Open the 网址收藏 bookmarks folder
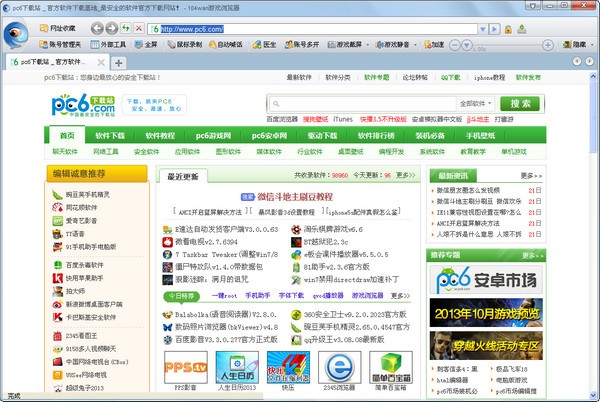 click(x=57, y=28)
